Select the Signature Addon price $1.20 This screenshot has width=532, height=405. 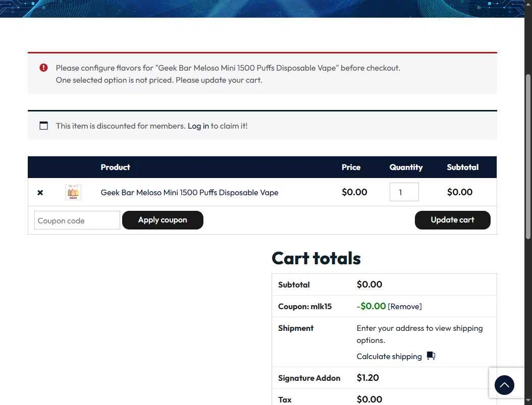368,378
